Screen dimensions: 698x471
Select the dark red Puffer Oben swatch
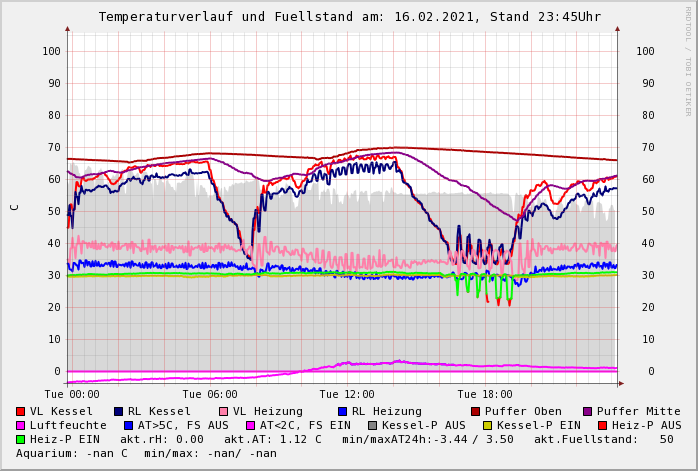coord(476,411)
